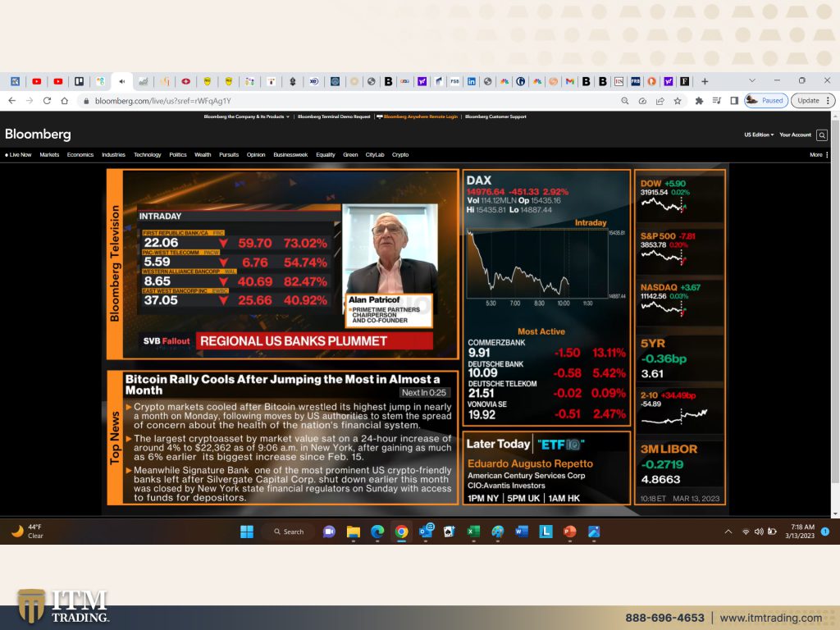Open the Extensions puzzle icon
840x630 pixels.
coord(699,101)
